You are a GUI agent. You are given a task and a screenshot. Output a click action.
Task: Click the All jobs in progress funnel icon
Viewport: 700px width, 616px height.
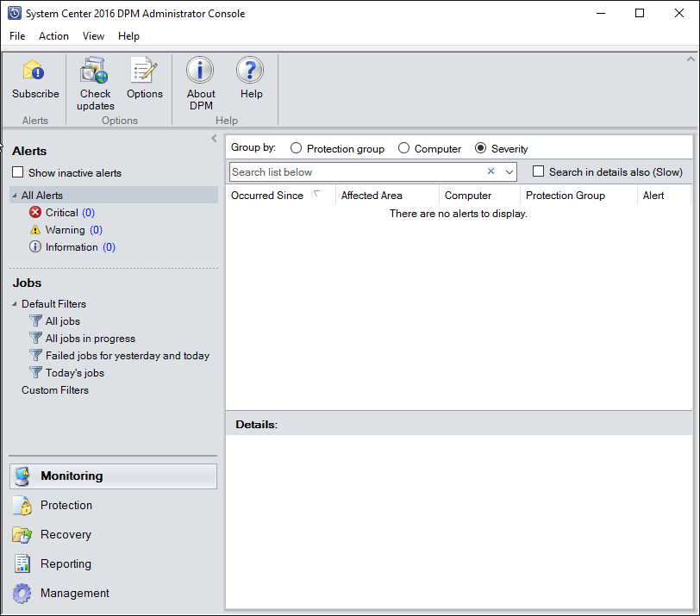(35, 338)
